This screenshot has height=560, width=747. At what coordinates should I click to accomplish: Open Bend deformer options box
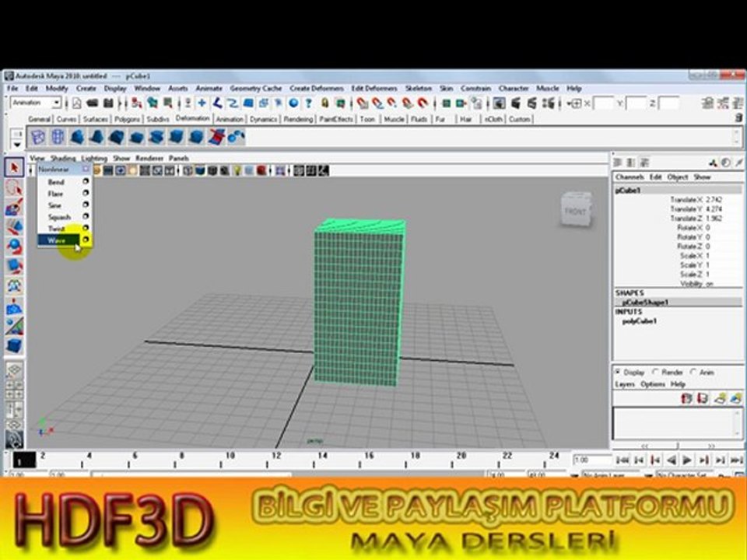pyautogui.click(x=86, y=181)
